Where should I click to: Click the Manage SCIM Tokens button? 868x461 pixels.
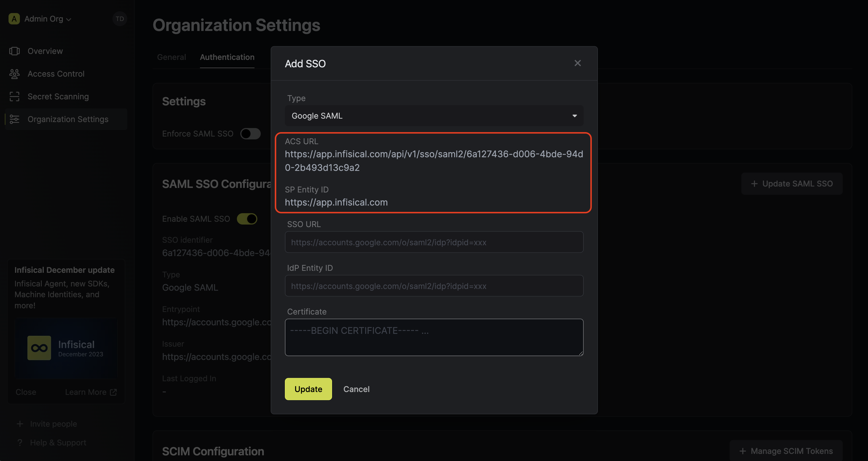click(786, 451)
